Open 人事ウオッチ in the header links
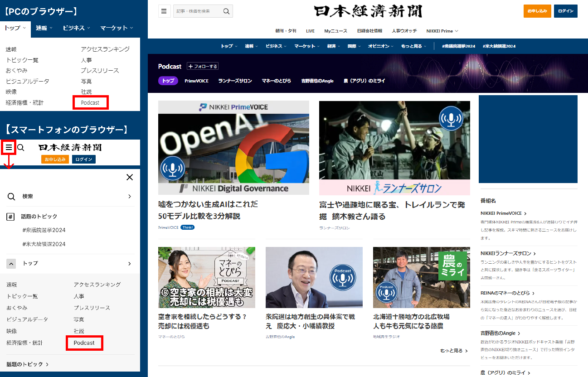The height and width of the screenshot is (377, 588). (404, 31)
